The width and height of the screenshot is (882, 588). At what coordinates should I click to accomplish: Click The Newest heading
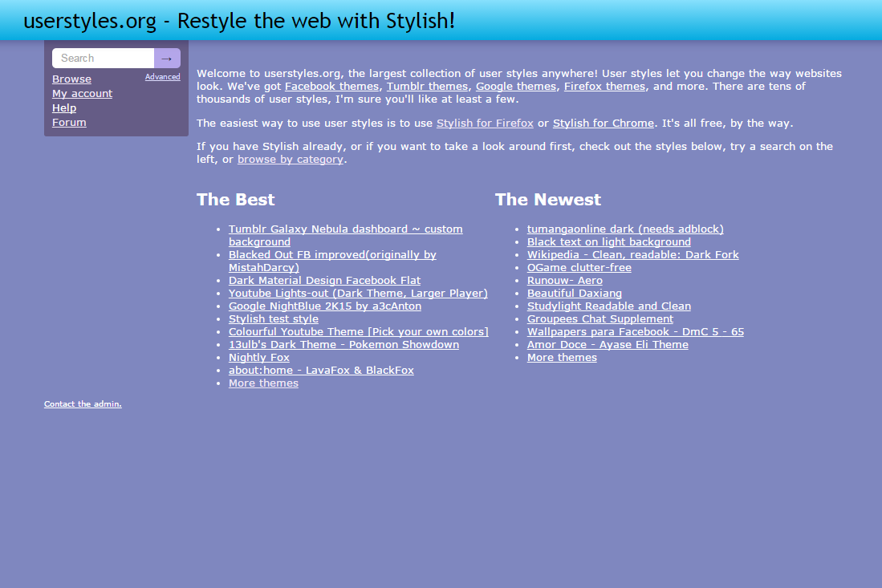point(548,200)
